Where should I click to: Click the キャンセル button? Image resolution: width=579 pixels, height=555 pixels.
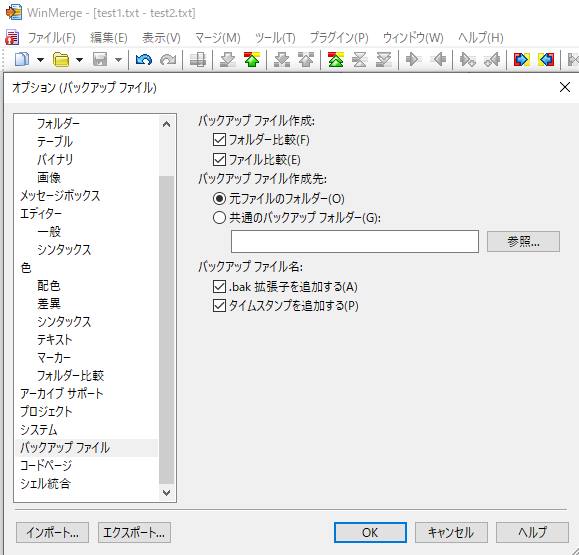[x=451, y=532]
